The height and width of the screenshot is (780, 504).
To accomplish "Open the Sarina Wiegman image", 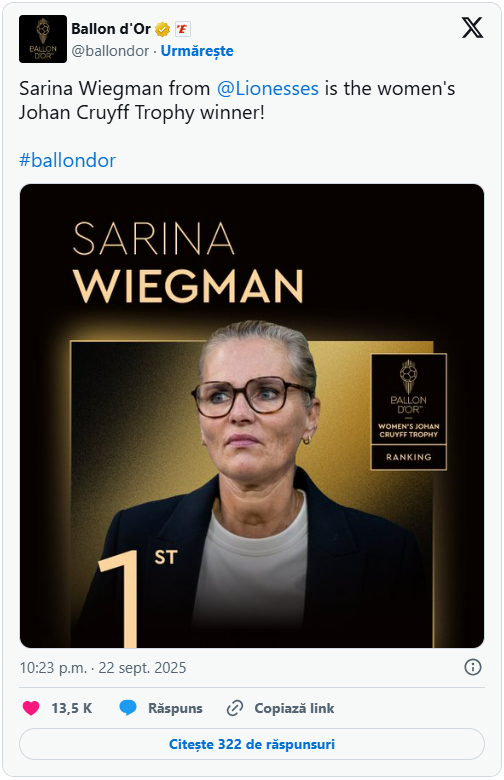I will pos(252,416).
